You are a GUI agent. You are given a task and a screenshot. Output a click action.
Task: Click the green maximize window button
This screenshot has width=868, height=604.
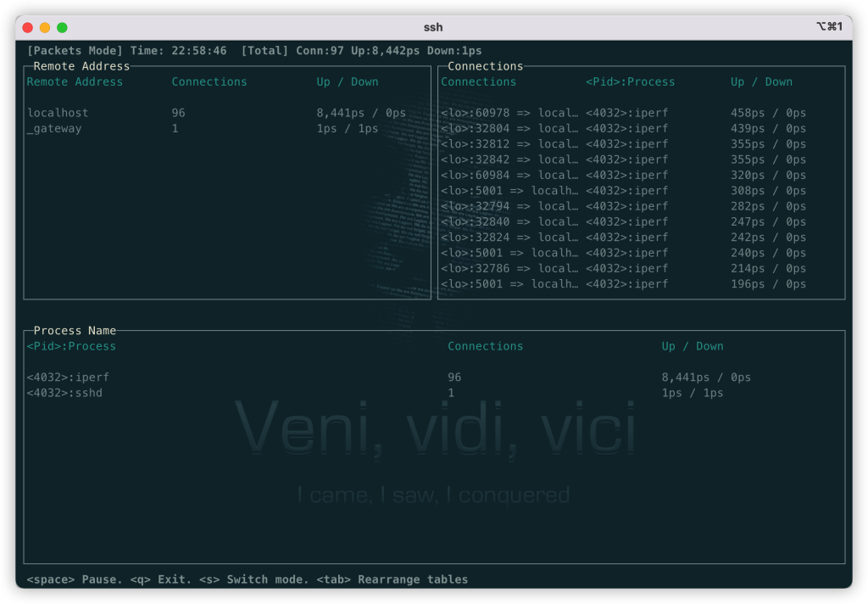[62, 28]
